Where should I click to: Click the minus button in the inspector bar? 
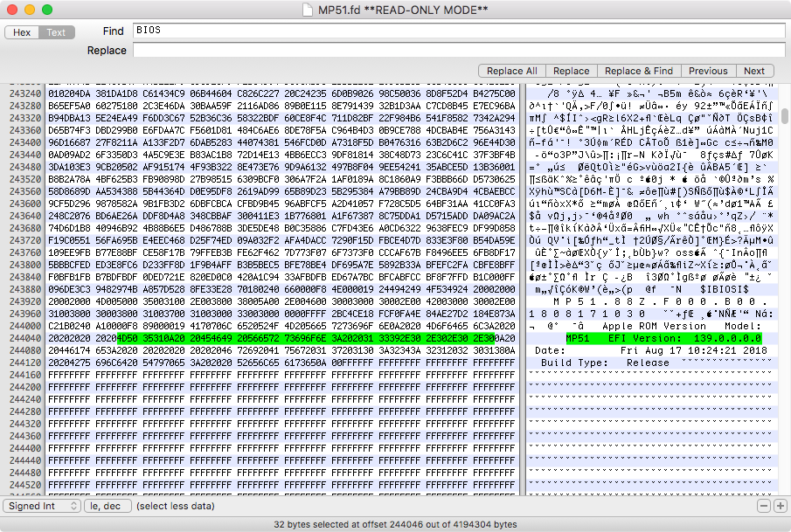pos(764,506)
